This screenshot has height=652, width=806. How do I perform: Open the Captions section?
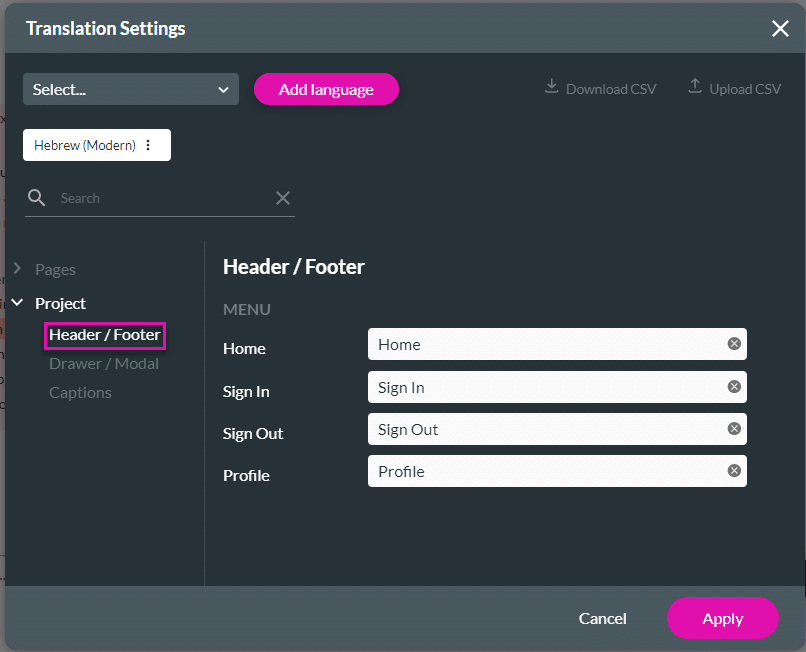[x=80, y=392]
